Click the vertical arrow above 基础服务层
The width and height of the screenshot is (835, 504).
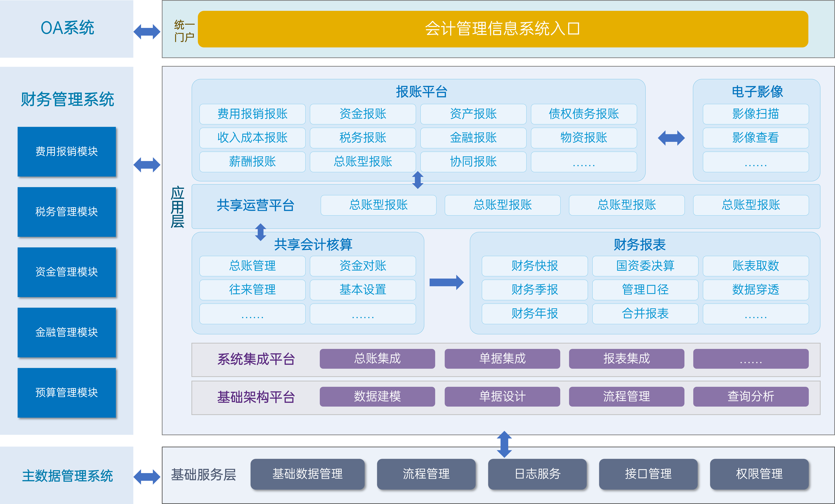point(504,444)
